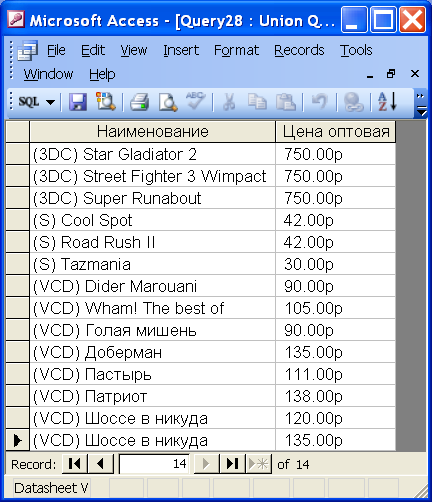This screenshot has height=502, width=432.
Task: Click price 105.00р cell
Action: [x=336, y=308]
